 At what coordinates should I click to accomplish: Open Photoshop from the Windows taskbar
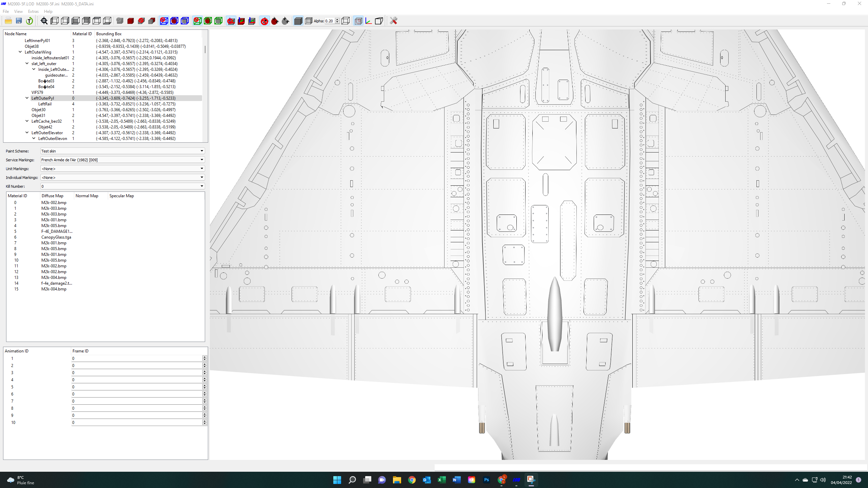click(x=486, y=480)
